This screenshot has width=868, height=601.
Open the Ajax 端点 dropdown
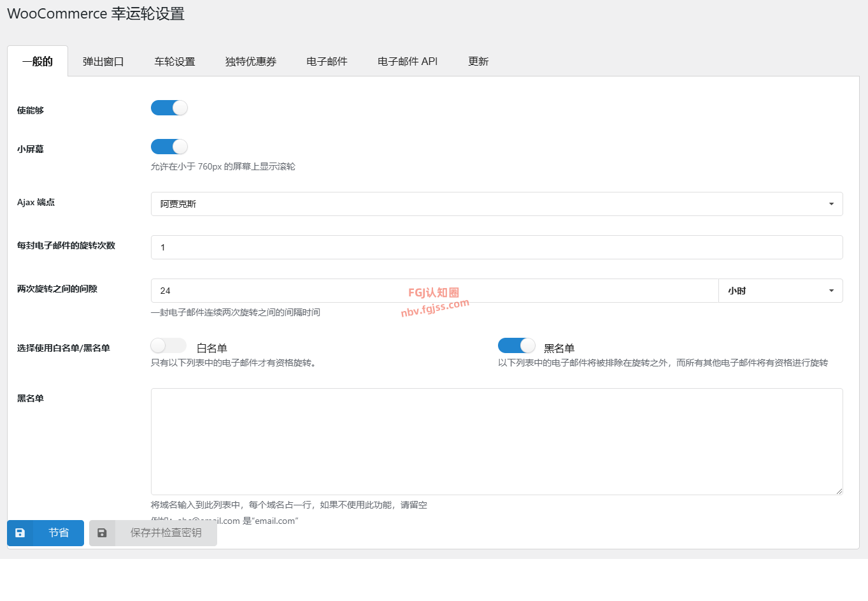point(496,204)
